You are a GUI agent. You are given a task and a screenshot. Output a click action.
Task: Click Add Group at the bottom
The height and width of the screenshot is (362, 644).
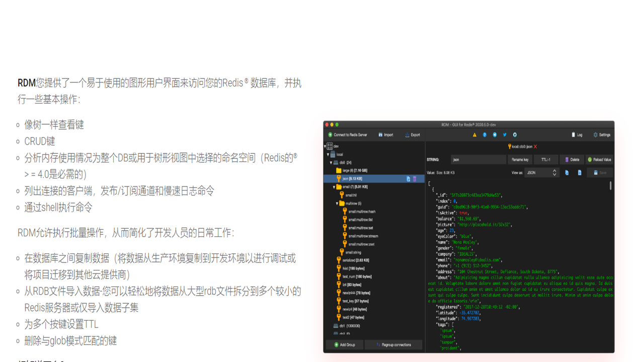coord(344,344)
